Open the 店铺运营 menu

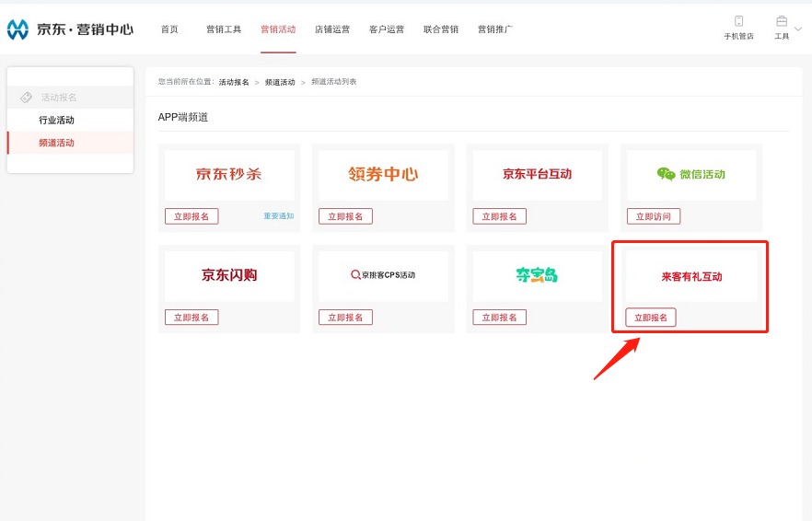point(332,29)
